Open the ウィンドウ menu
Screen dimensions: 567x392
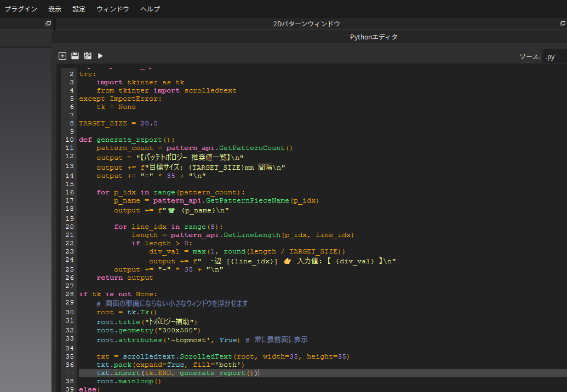[113, 9]
